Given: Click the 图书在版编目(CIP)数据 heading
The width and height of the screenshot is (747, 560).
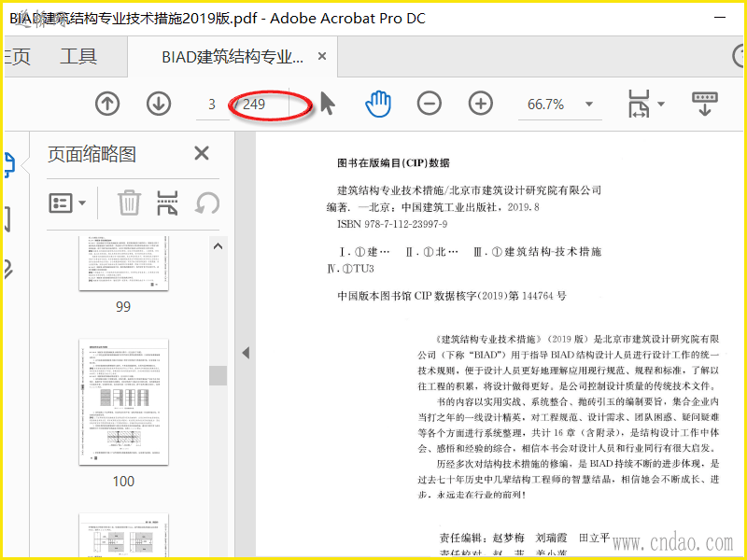Looking at the screenshot, I should tap(393, 162).
